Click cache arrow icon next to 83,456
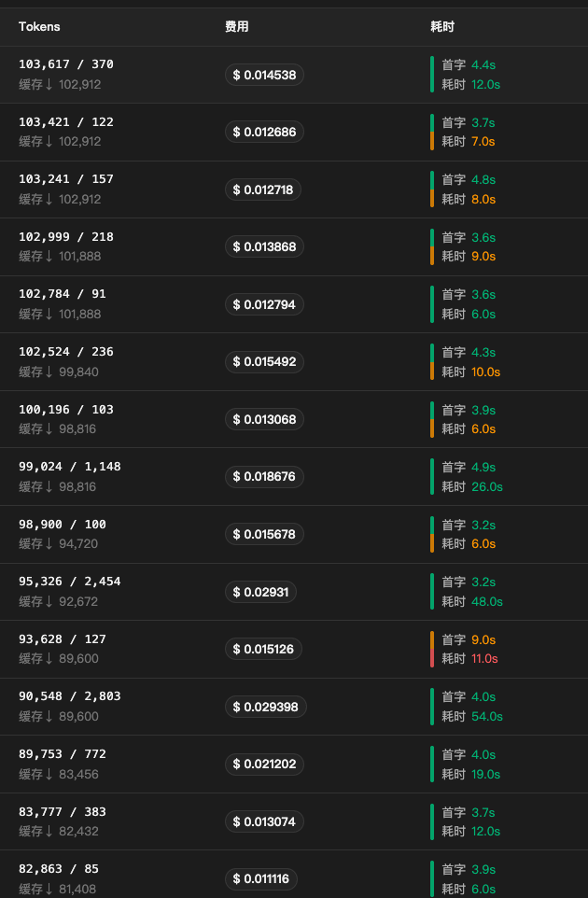Screen dimensions: 588x898 [x=49, y=774]
